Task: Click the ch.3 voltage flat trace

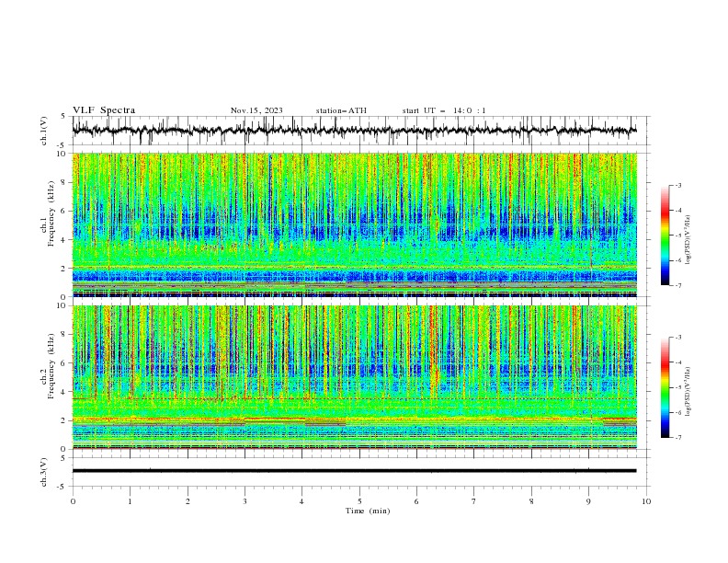Action: point(354,471)
